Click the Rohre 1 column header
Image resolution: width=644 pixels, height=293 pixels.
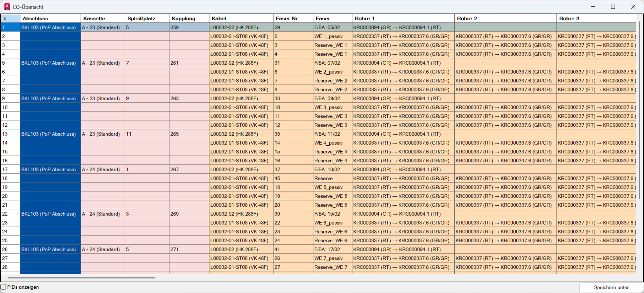click(x=403, y=19)
